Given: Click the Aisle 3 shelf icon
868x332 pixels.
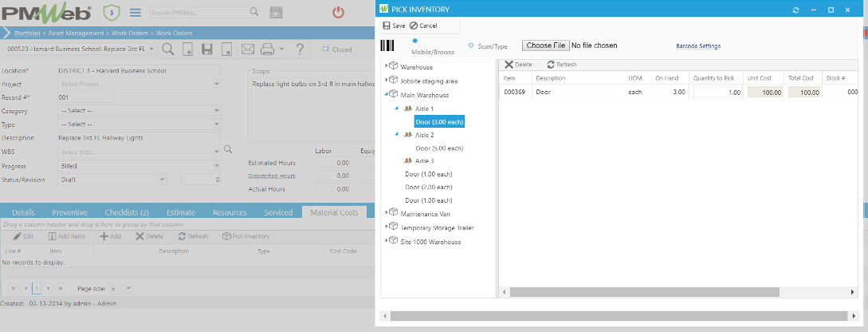Looking at the screenshot, I should (409, 160).
